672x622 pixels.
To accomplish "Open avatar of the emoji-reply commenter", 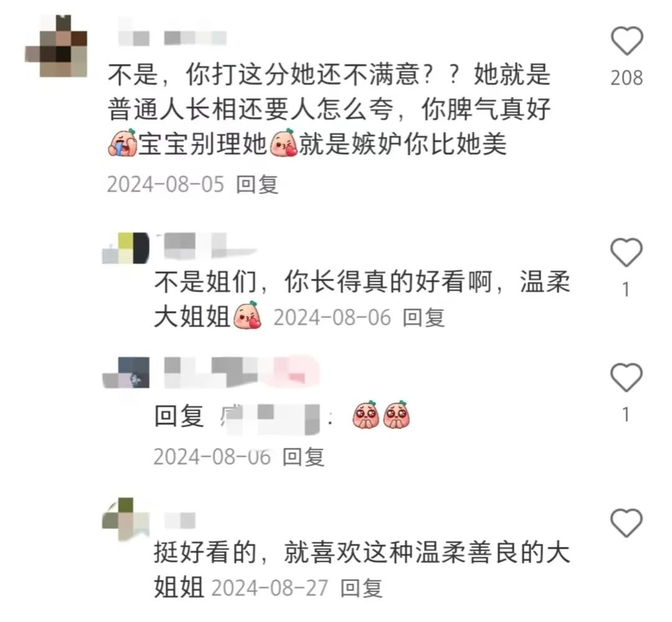I will (126, 372).
